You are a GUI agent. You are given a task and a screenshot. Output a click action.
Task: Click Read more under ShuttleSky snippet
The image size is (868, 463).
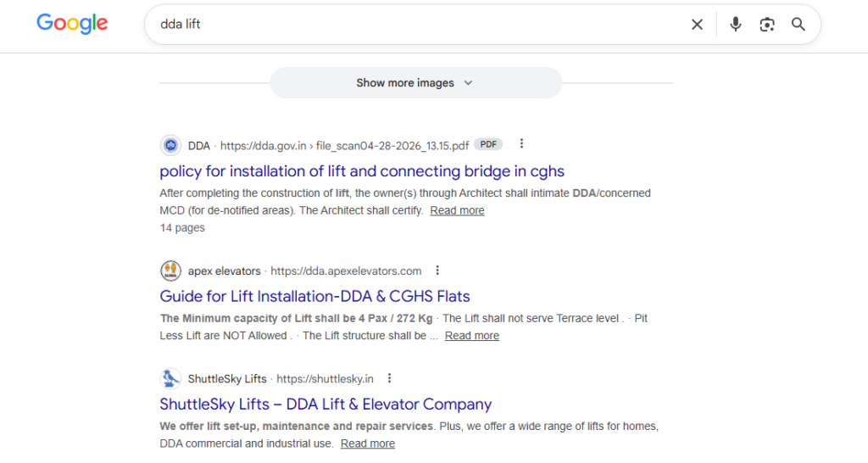point(368,443)
